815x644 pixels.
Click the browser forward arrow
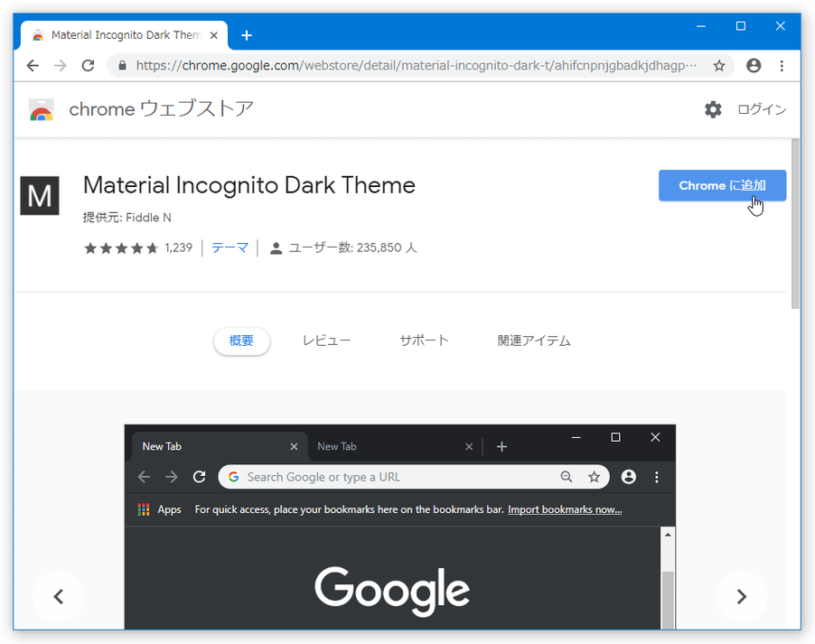tap(61, 66)
